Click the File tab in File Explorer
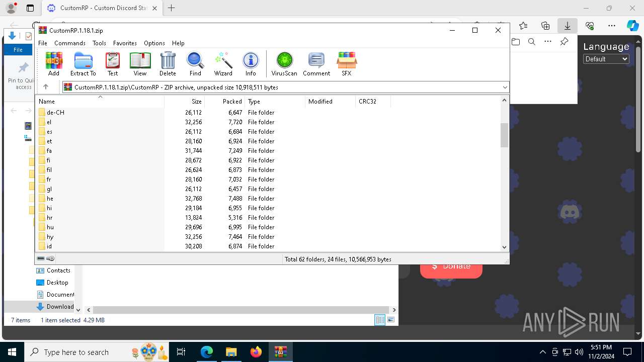Screen dimensions: 644x362 click(18, 50)
